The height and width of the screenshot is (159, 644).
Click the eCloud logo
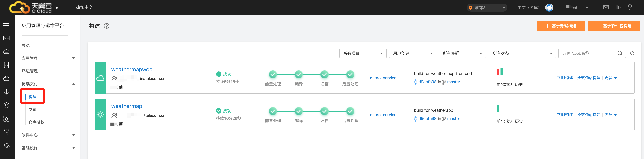pos(31,7)
